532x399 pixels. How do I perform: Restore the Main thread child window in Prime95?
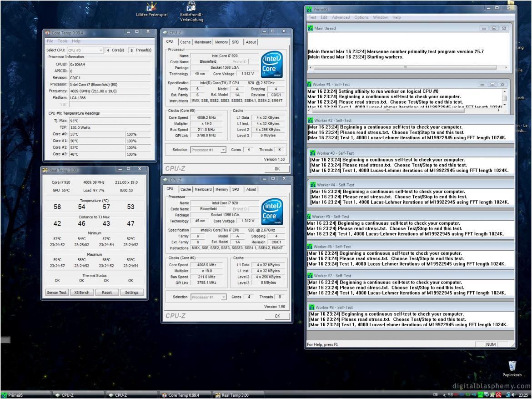(x=494, y=29)
